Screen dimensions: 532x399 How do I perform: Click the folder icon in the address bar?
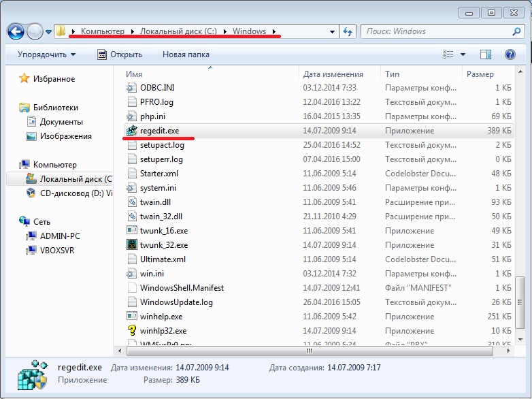point(61,31)
